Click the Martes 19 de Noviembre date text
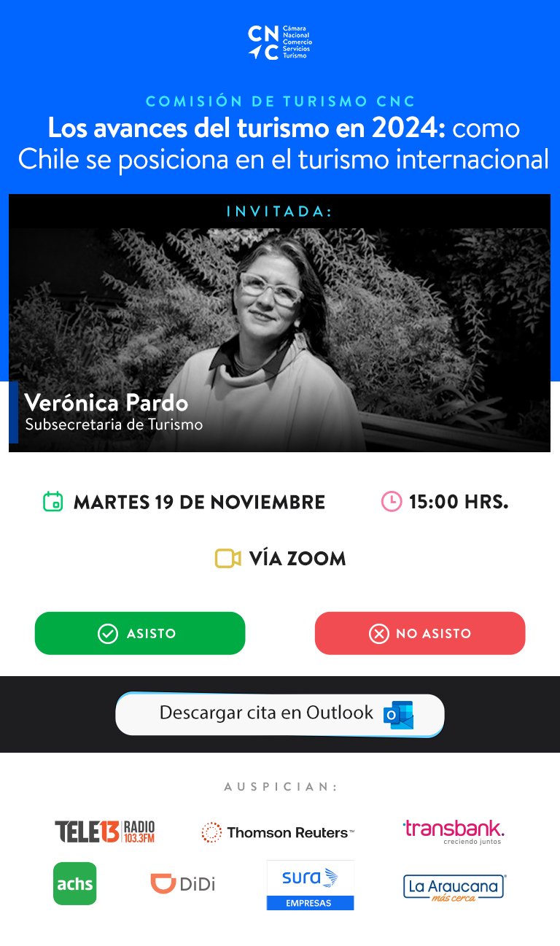Screen dimensions: 560x946 point(199,502)
